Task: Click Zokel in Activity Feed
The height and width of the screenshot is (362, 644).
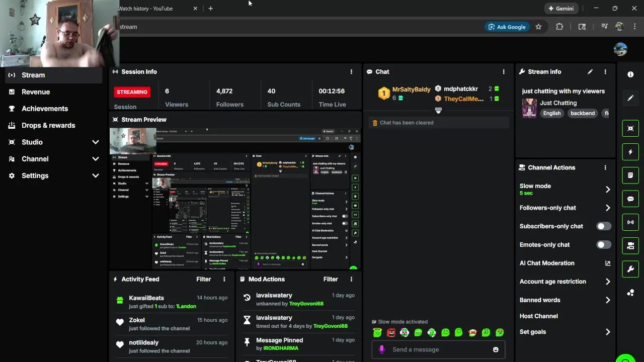Action: (137, 320)
